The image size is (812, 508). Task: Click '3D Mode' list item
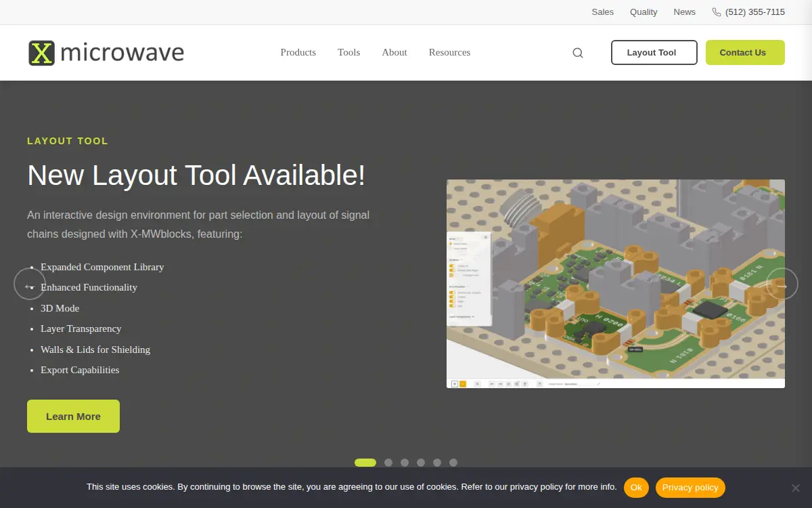click(x=60, y=308)
